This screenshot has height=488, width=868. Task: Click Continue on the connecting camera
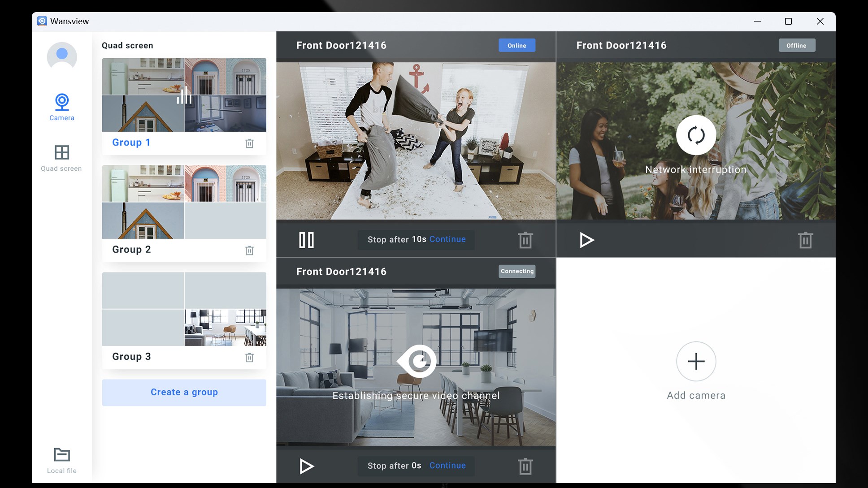447,466
